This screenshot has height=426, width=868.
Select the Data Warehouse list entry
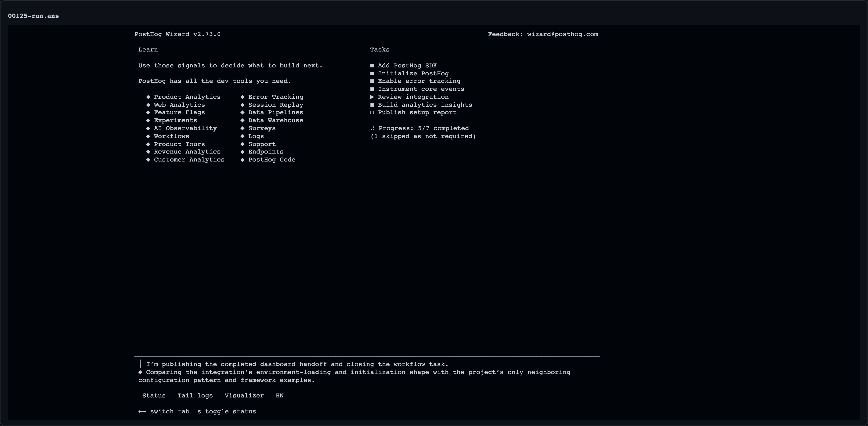coord(276,120)
